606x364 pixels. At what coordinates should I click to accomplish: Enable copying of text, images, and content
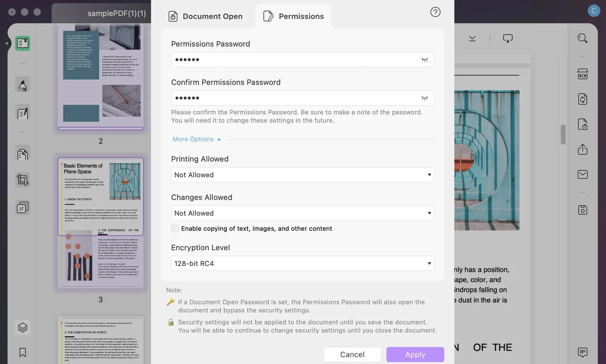(175, 228)
